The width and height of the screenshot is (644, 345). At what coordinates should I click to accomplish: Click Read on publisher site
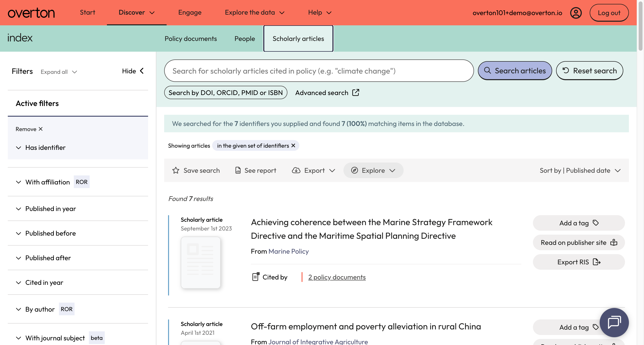coord(579,242)
